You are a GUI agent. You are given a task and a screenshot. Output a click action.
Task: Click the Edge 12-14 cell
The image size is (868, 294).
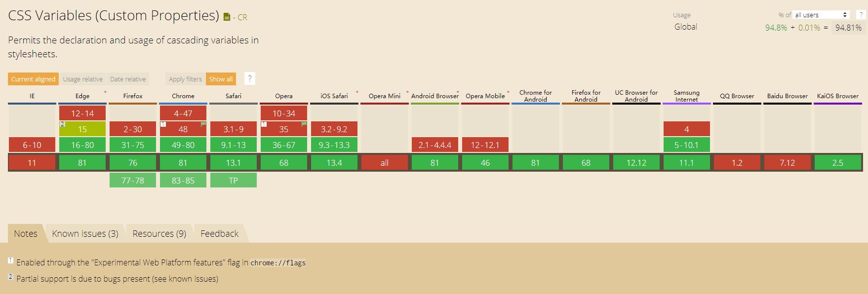(x=82, y=113)
